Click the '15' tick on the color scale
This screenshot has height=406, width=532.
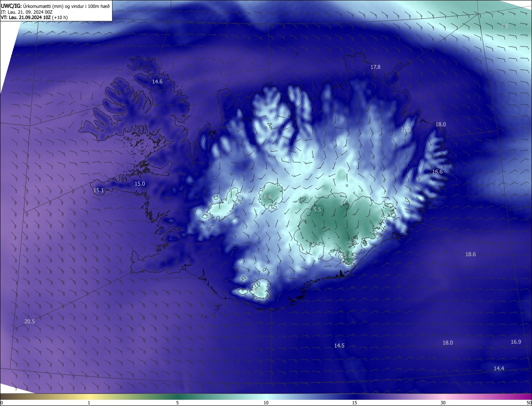coord(355,403)
